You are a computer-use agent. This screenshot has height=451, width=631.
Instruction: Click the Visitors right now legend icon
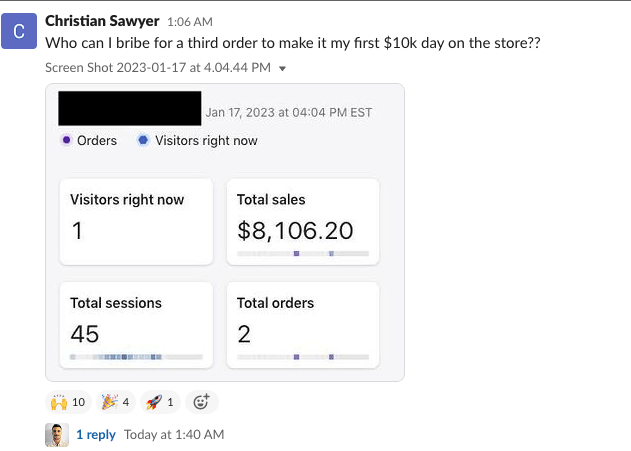click(143, 140)
